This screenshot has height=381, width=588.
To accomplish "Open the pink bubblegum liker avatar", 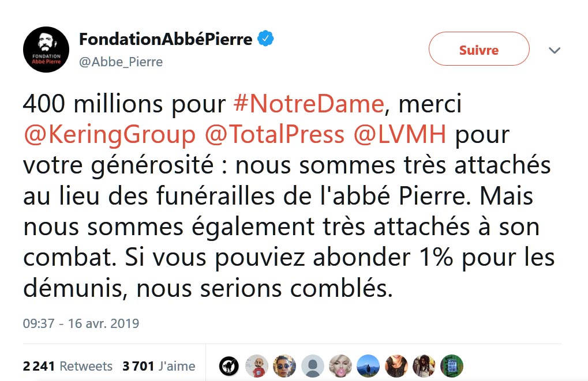I will coord(340,365).
